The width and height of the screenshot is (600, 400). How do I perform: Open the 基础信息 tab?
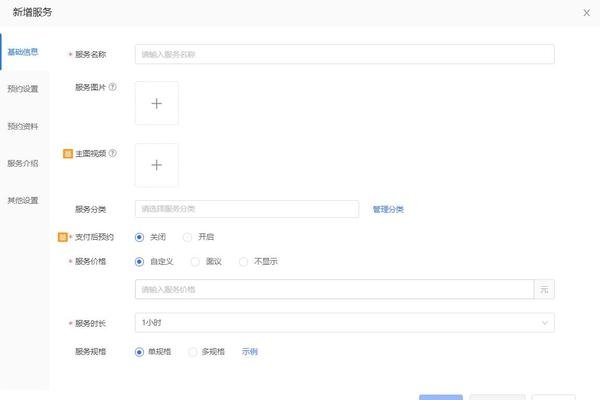pos(23,52)
